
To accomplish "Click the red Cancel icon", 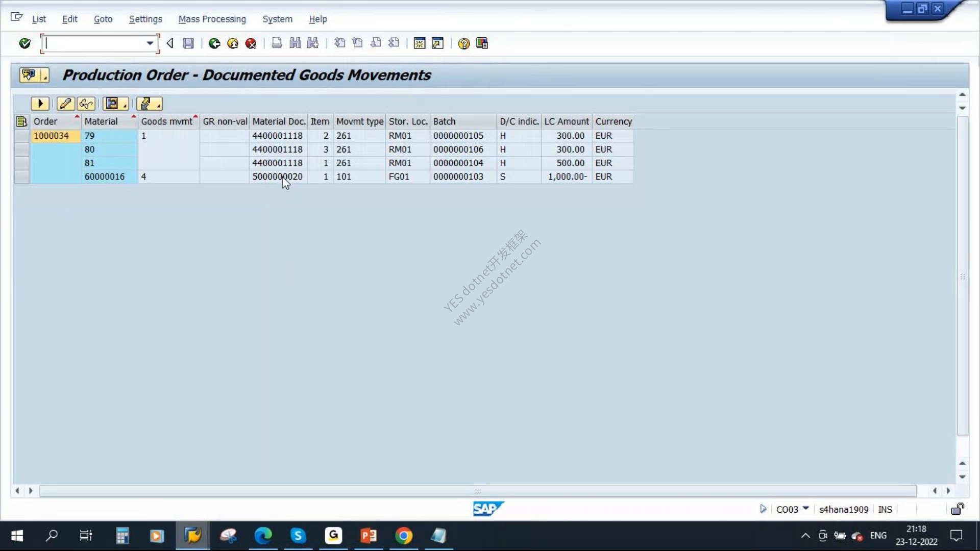I will 251,43.
